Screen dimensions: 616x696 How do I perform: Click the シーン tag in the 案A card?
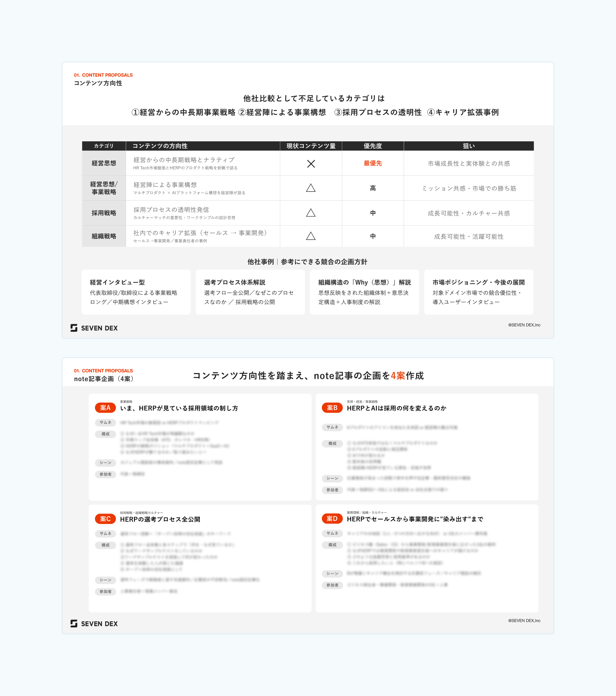coord(105,463)
